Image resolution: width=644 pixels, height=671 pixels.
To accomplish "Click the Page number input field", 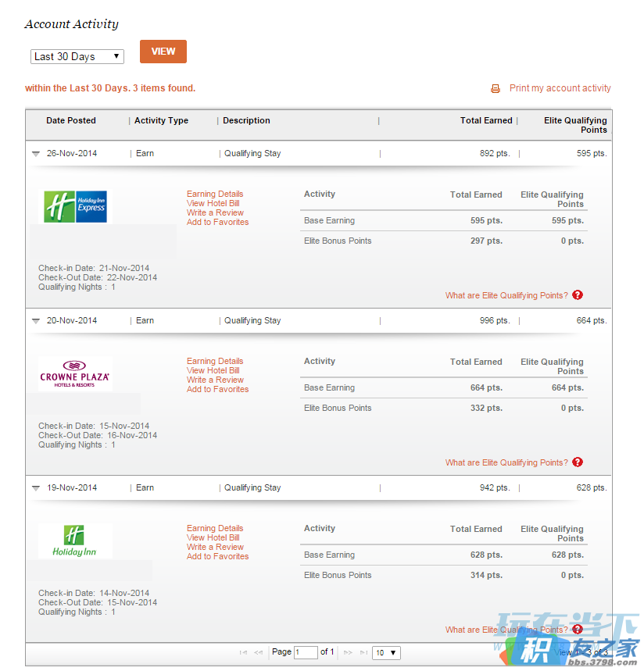I will point(306,652).
